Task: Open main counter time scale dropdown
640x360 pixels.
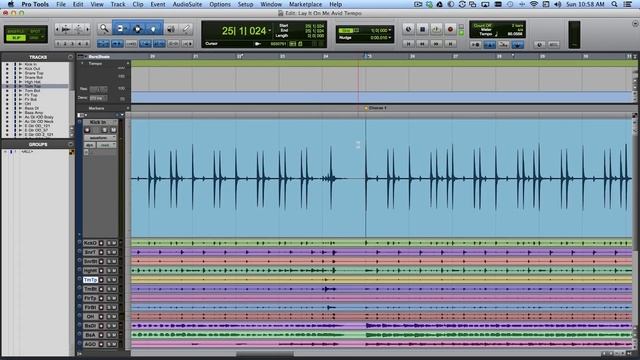Action: point(270,31)
